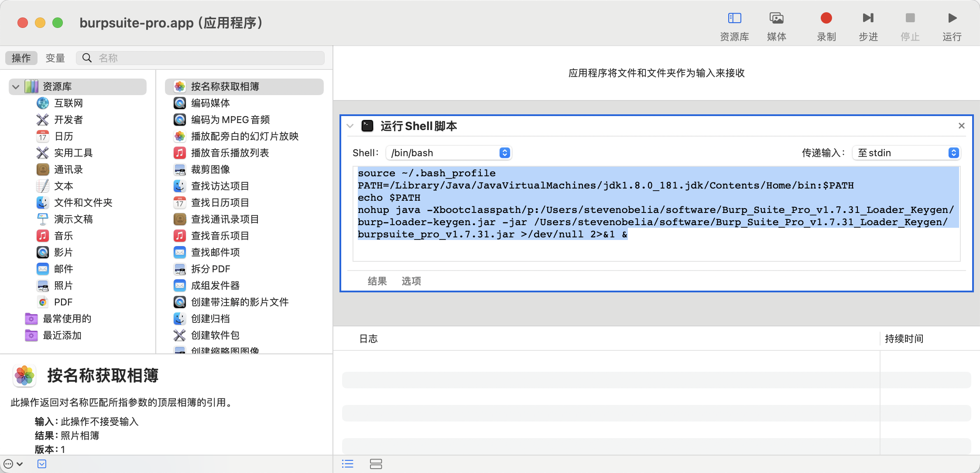Select the 开发者 developer category

click(x=68, y=120)
